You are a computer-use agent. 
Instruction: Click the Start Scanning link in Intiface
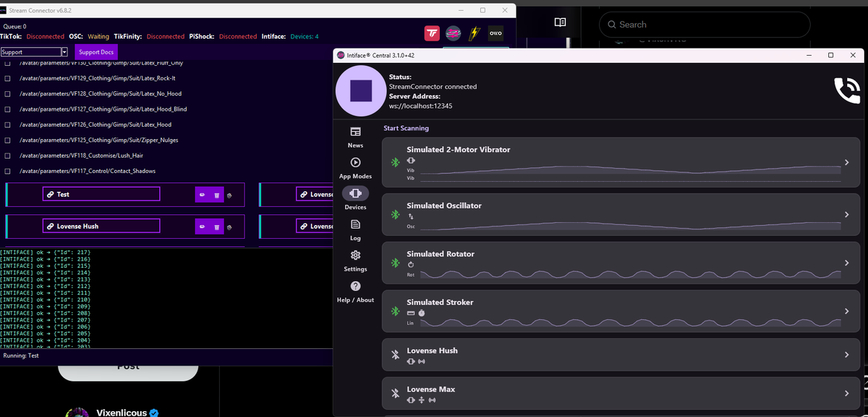[x=406, y=128]
